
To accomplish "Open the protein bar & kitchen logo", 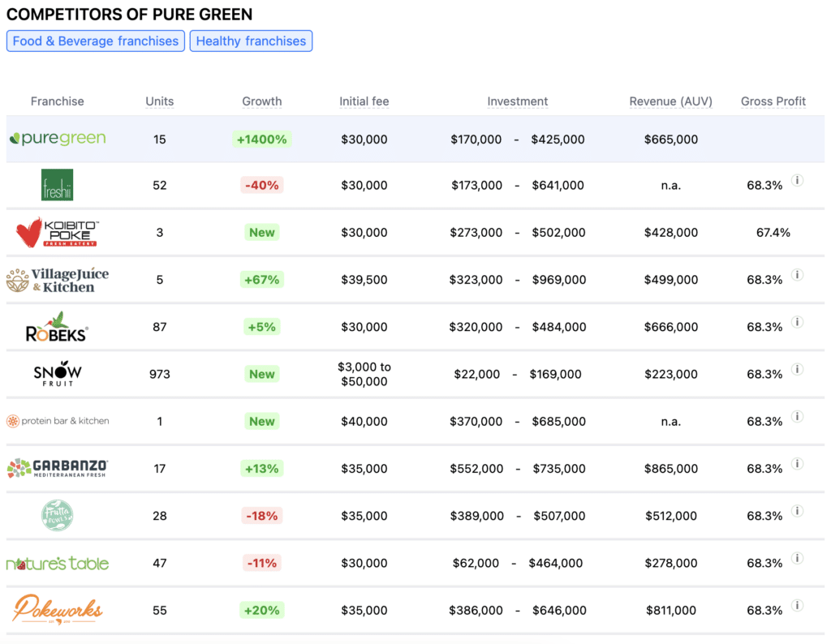I will [58, 421].
